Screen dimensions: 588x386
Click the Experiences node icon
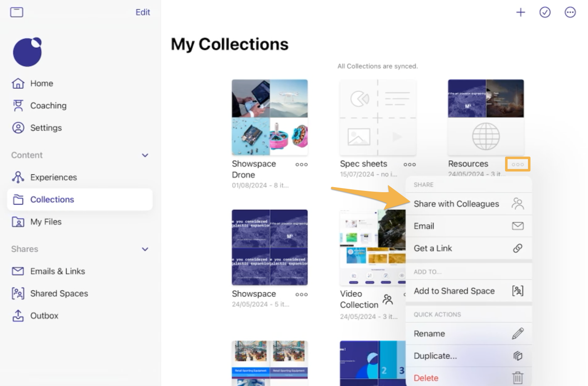(18, 177)
